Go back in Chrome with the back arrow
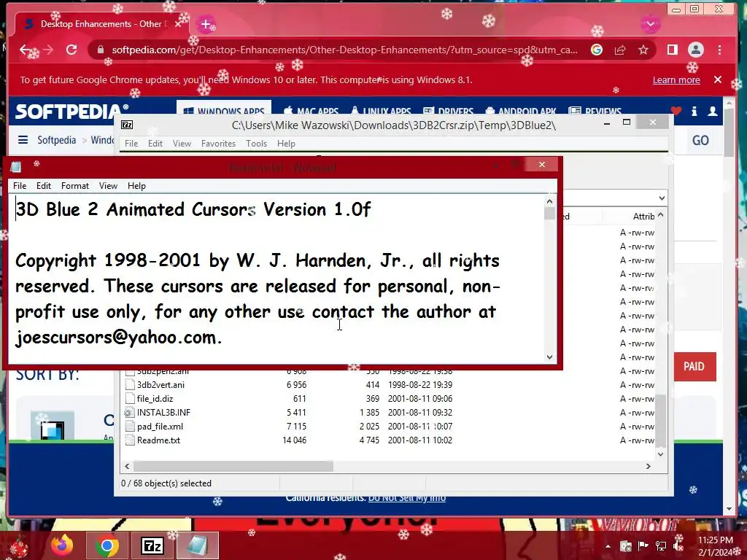The image size is (747, 560). (26, 50)
